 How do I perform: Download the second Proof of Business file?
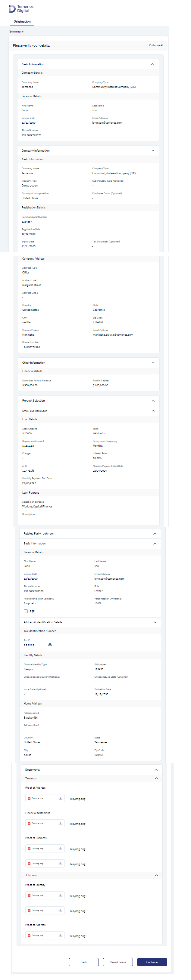tap(60, 864)
